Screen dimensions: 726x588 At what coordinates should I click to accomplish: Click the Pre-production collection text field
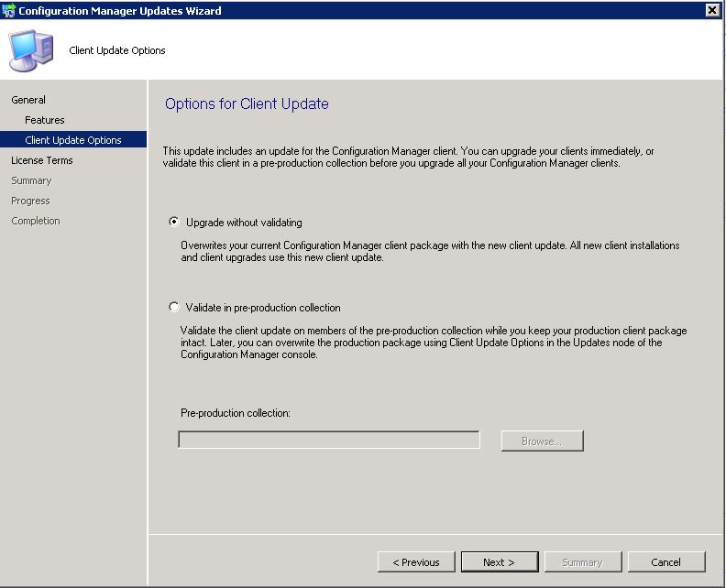tap(329, 440)
